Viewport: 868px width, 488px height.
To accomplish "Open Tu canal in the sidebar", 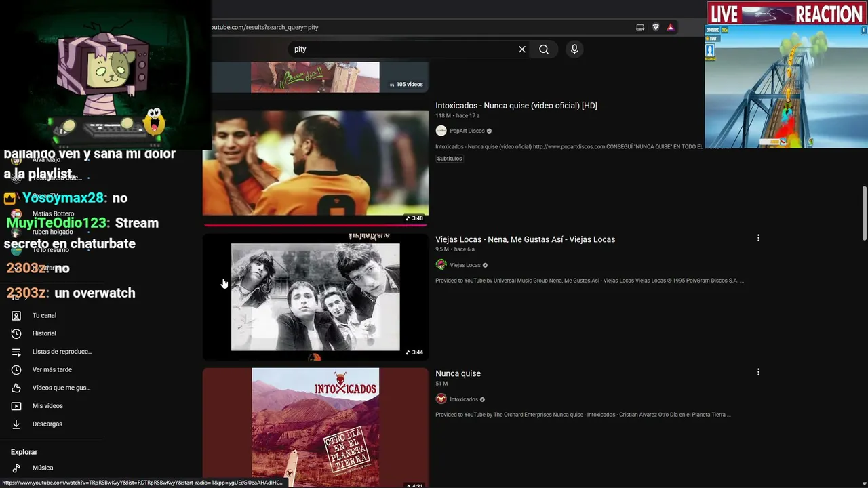I will pos(44,316).
